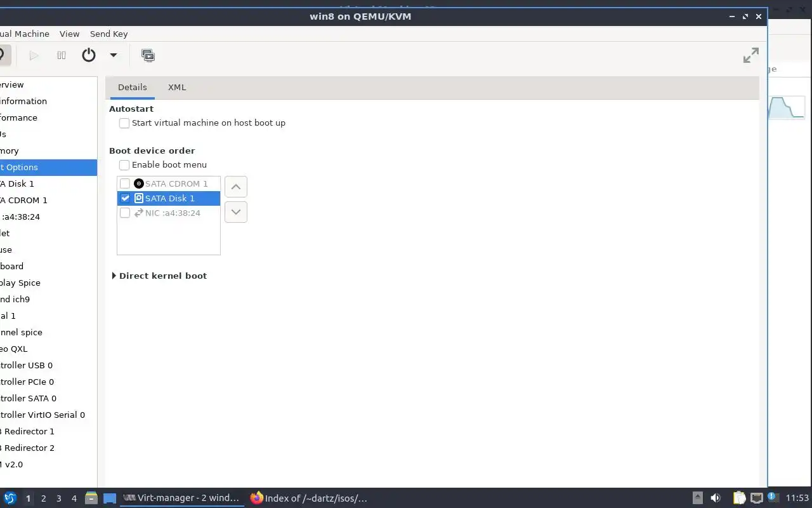The image size is (812, 508).
Task: Move boot device down with the arrow button
Action: tap(236, 212)
